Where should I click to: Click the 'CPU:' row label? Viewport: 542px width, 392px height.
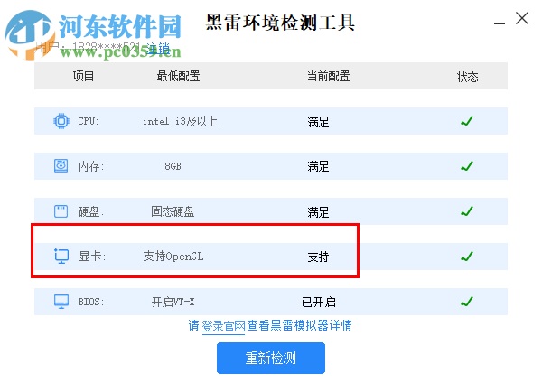[89, 121]
